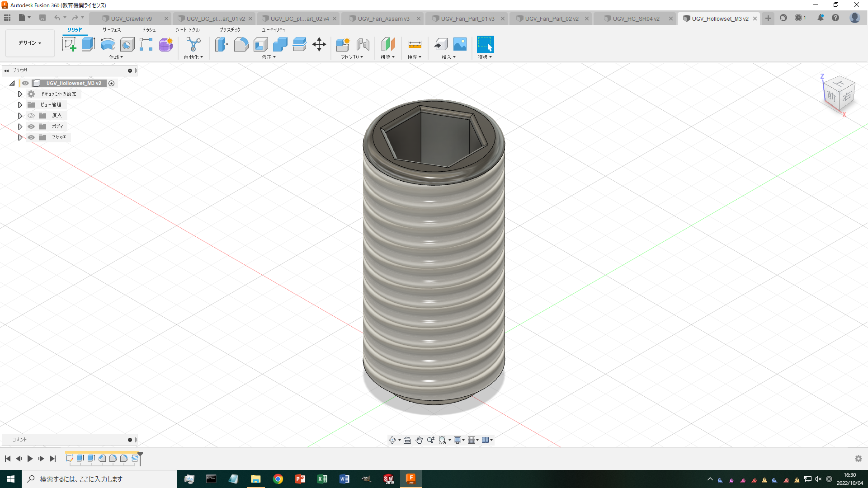This screenshot has height=488, width=868.
Task: Click the notifications bell icon
Action: 821,18
